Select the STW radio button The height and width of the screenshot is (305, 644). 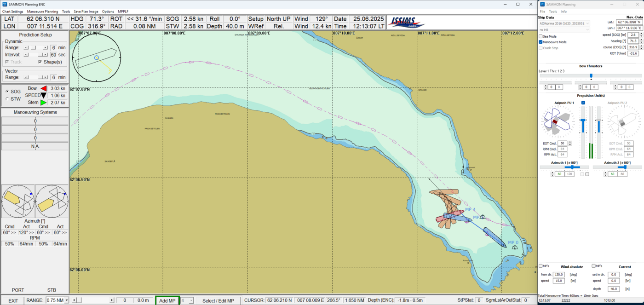pos(7,99)
